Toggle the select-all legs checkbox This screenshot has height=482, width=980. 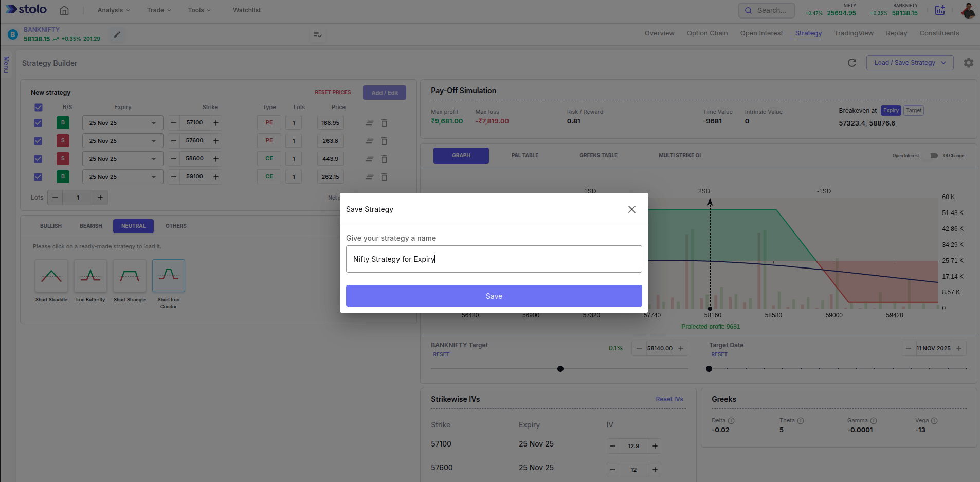pos(39,108)
